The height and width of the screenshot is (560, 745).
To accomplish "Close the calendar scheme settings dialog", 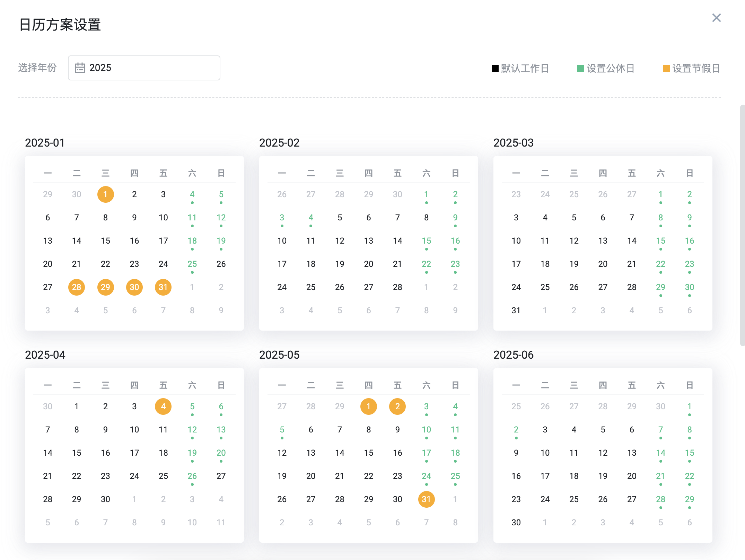I will (716, 18).
